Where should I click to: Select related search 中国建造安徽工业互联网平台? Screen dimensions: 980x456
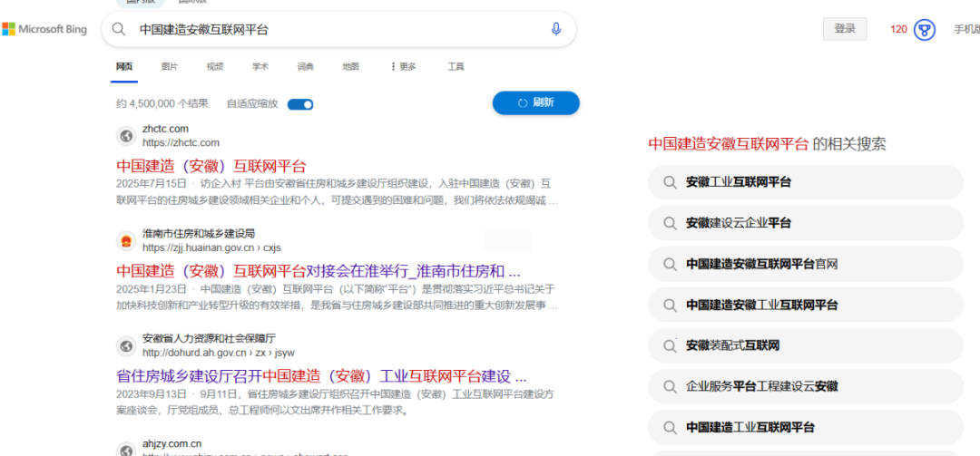click(806, 305)
